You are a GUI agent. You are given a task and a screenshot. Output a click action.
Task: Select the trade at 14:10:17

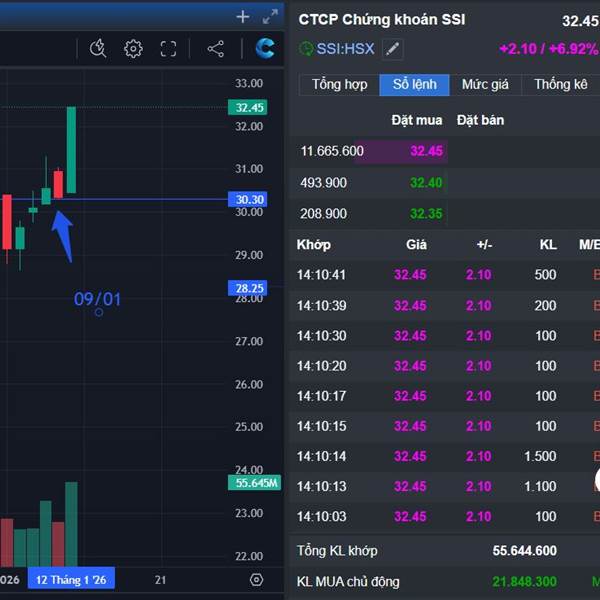444,396
